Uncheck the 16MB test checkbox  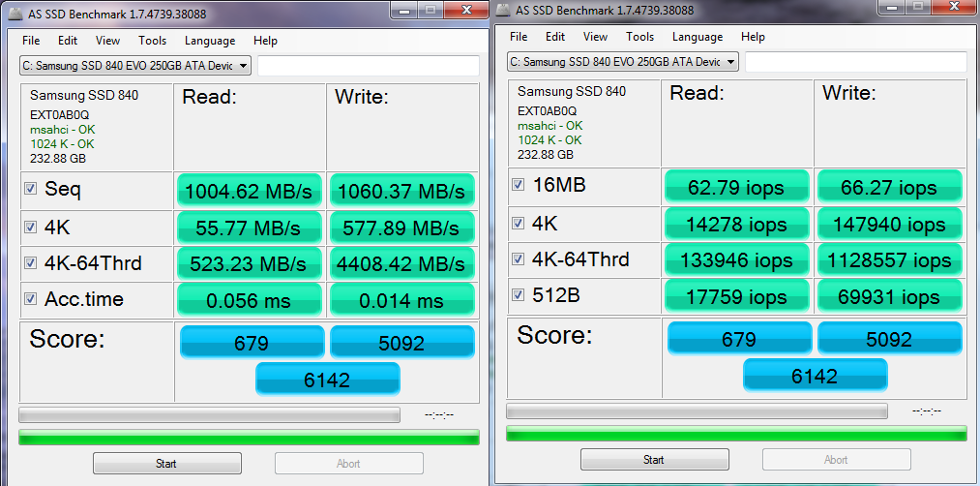519,185
